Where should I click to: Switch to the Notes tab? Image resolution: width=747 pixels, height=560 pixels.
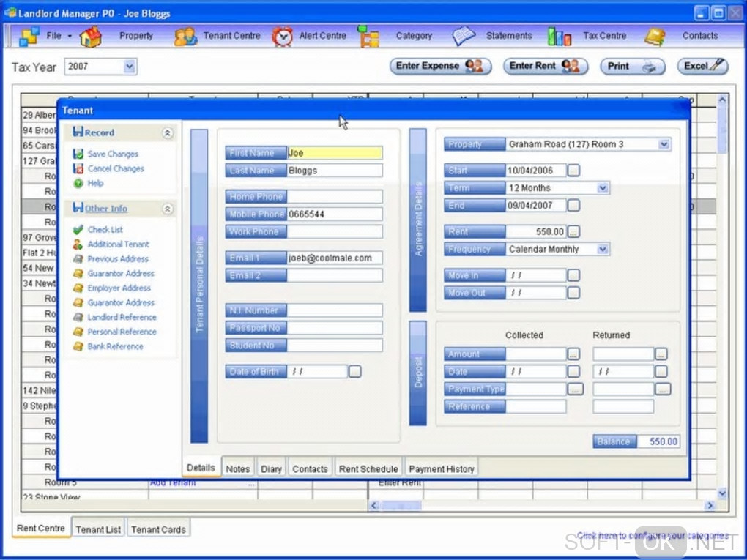click(x=238, y=469)
